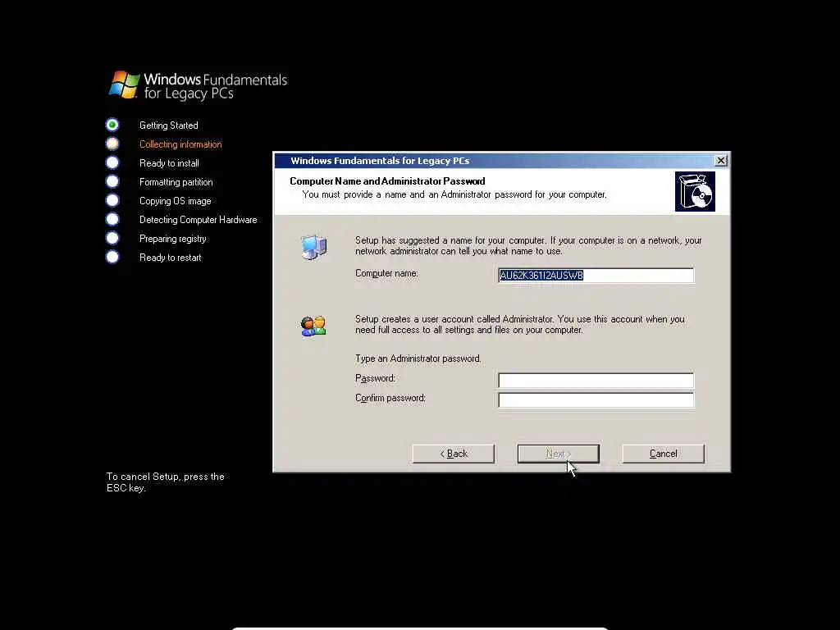
Task: Click 'Type an Administrator password.' text
Action: [418, 358]
